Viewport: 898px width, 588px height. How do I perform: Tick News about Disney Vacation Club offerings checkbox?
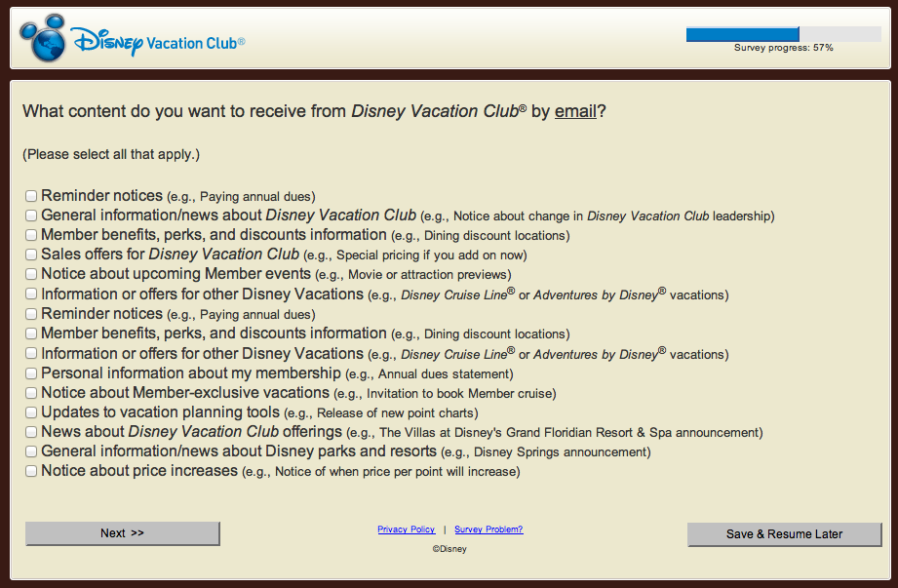click(x=31, y=432)
